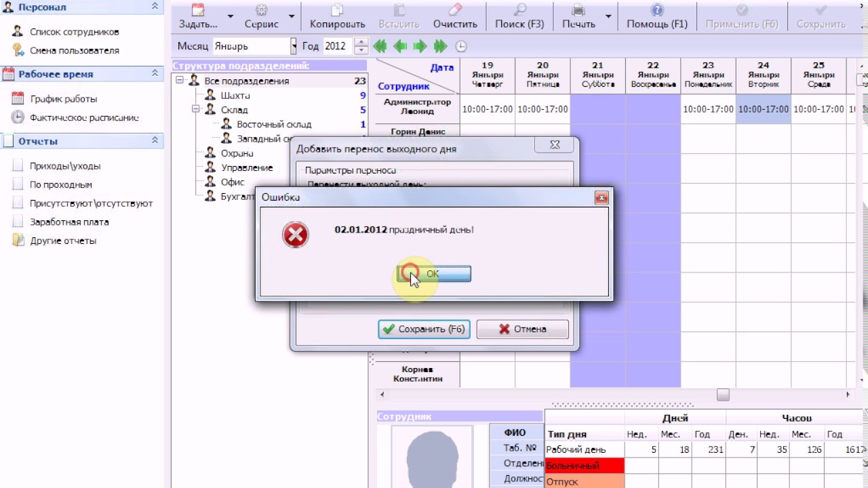The width and height of the screenshot is (868, 488).
Task: Click the 19 Января Четверг column header
Action: 488,75
